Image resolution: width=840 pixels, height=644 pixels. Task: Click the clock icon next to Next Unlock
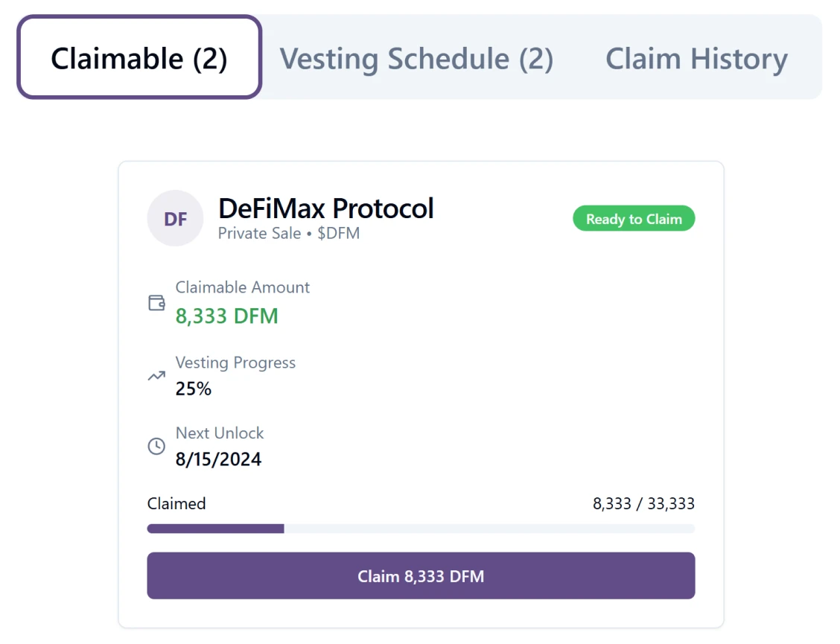pos(156,446)
